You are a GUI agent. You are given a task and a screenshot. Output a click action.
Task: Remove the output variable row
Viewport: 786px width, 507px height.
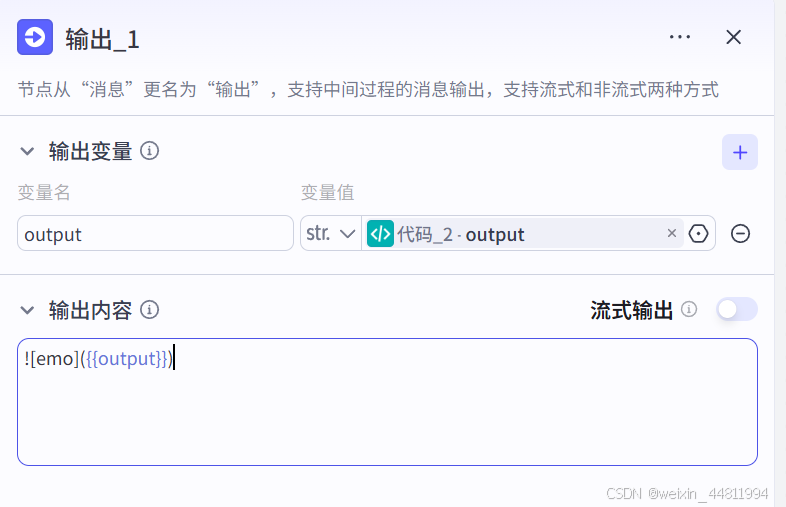[740, 234]
